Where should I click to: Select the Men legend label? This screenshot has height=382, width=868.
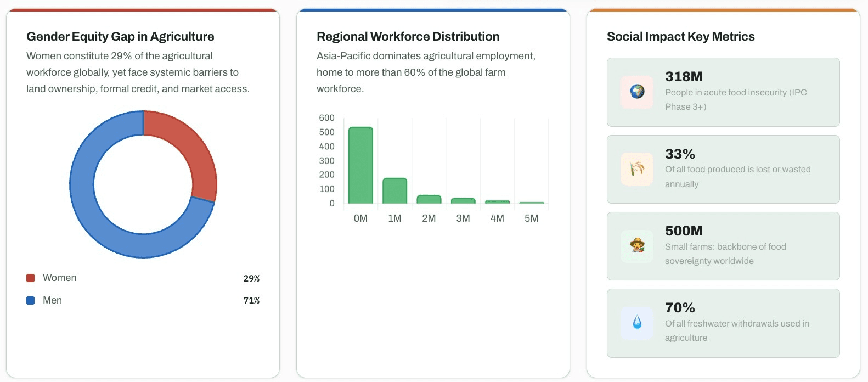pyautogui.click(x=53, y=300)
